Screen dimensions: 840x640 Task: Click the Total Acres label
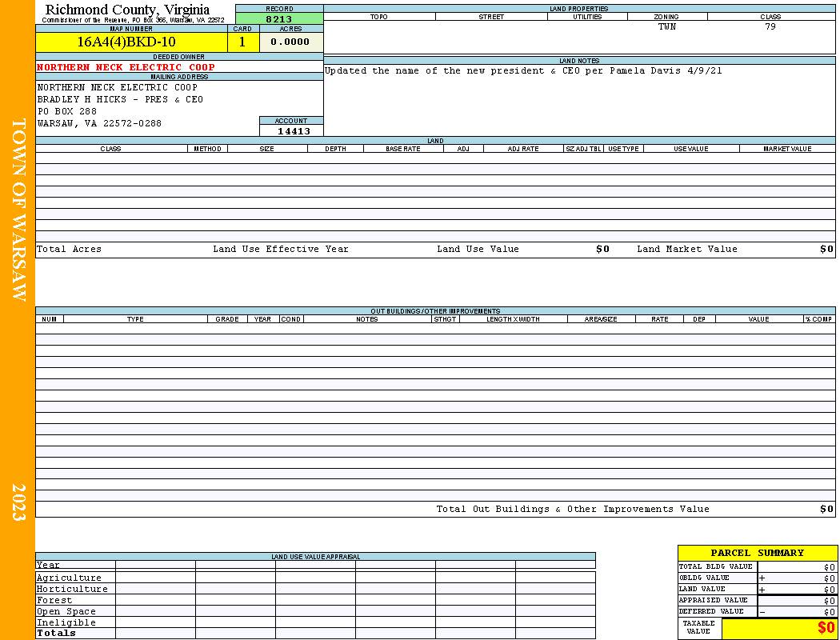click(69, 249)
